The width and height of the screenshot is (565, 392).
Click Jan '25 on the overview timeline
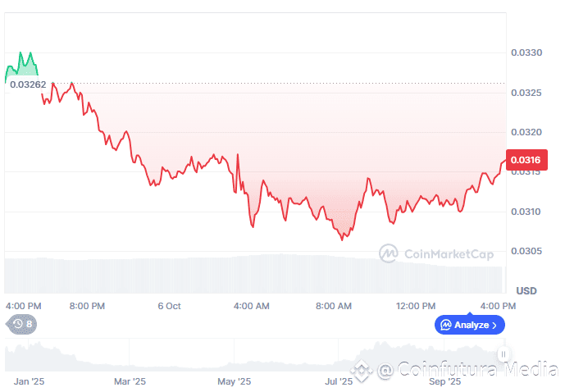[29, 381]
